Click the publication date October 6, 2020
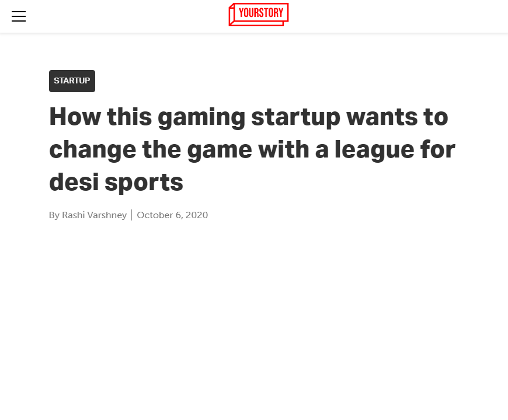 [172, 215]
